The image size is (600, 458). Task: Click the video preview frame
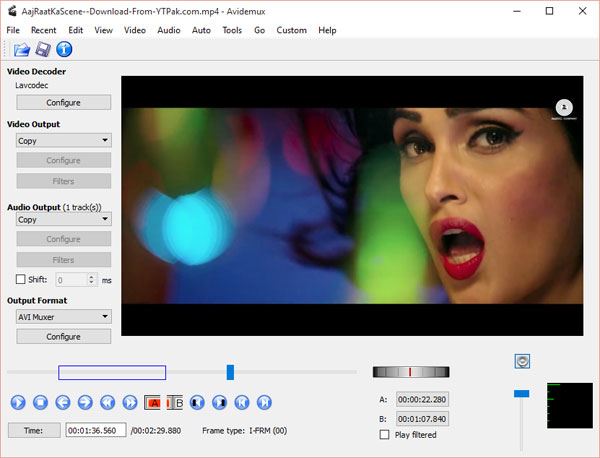[x=352, y=206]
